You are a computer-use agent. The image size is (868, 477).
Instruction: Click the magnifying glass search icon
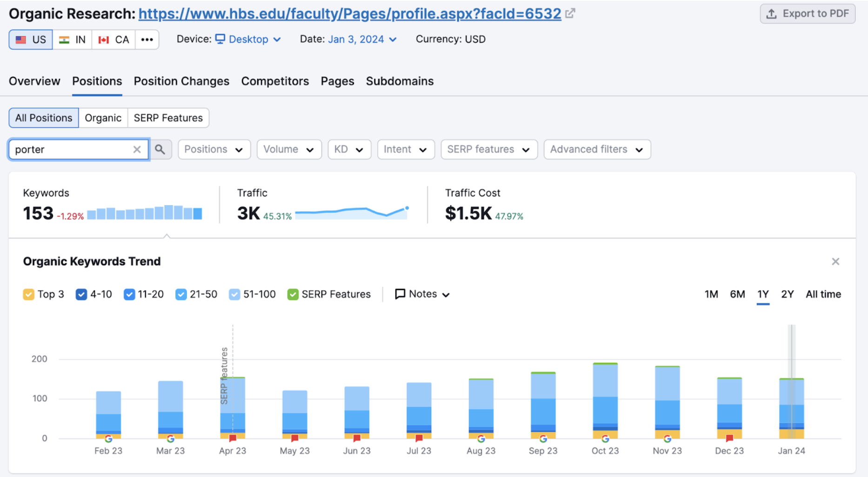point(160,149)
